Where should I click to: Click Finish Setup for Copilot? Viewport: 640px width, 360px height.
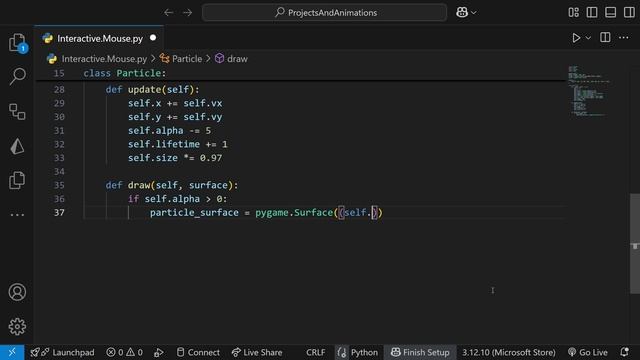coord(420,352)
